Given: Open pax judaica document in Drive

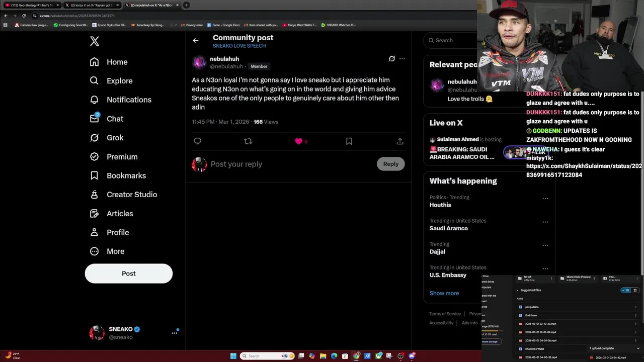Looking at the screenshot, I should point(532,307).
